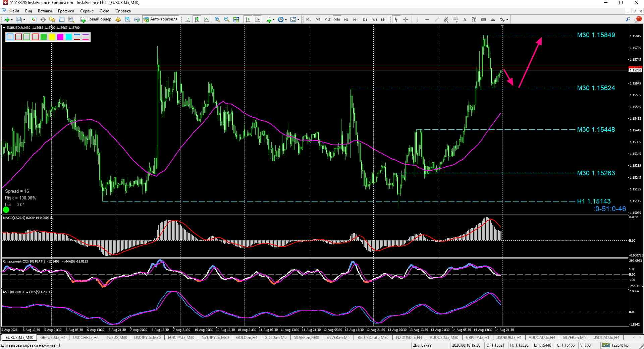Switch chart to candlestick display
This screenshot has height=349, width=644.
click(x=197, y=19)
